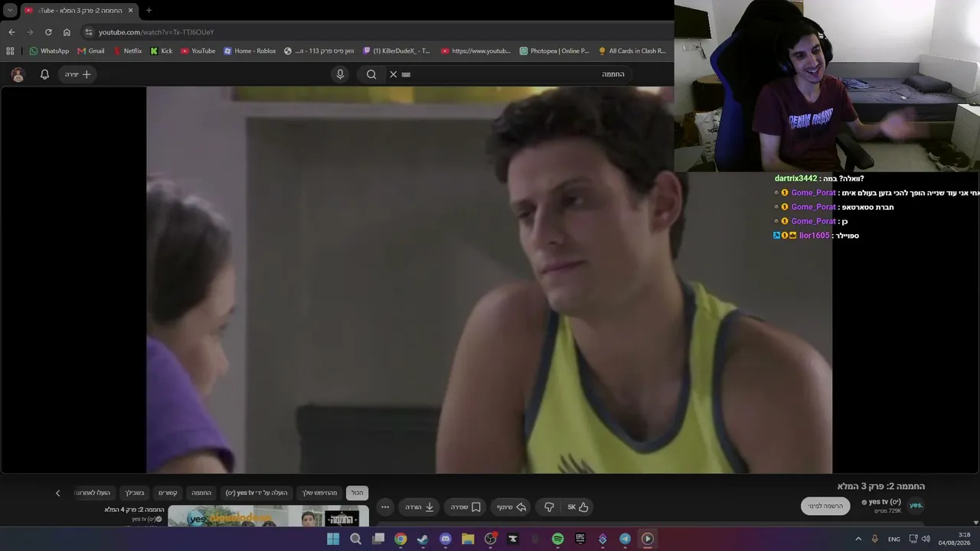Open the YouTube bookmark
The image size is (980, 551).
click(x=198, y=51)
